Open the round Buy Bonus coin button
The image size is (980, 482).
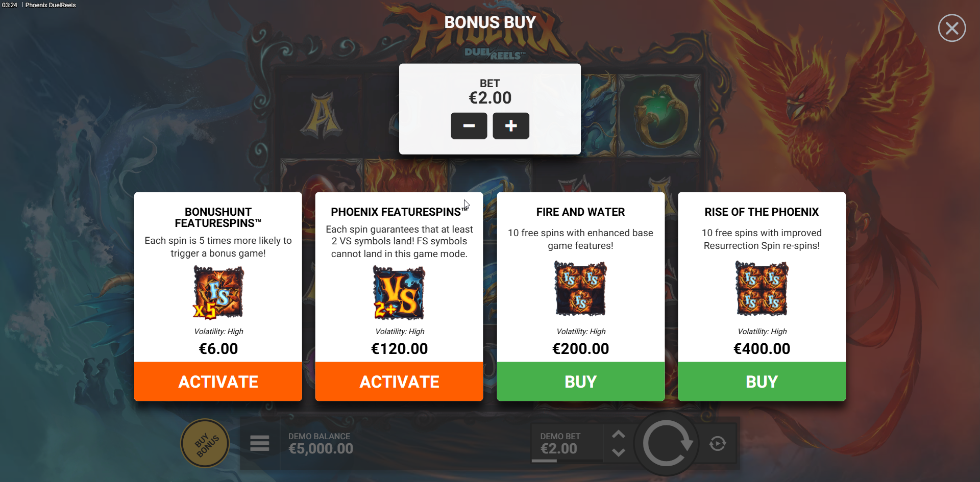pos(205,443)
